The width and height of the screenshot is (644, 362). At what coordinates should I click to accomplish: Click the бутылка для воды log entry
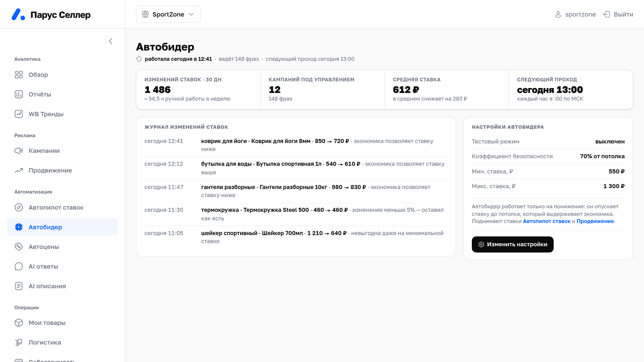point(296,168)
